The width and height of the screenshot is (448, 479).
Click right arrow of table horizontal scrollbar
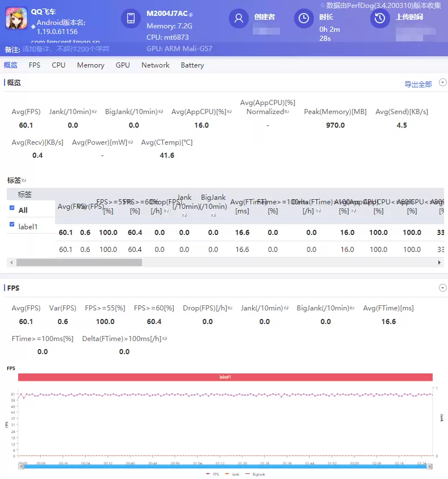[x=439, y=263]
